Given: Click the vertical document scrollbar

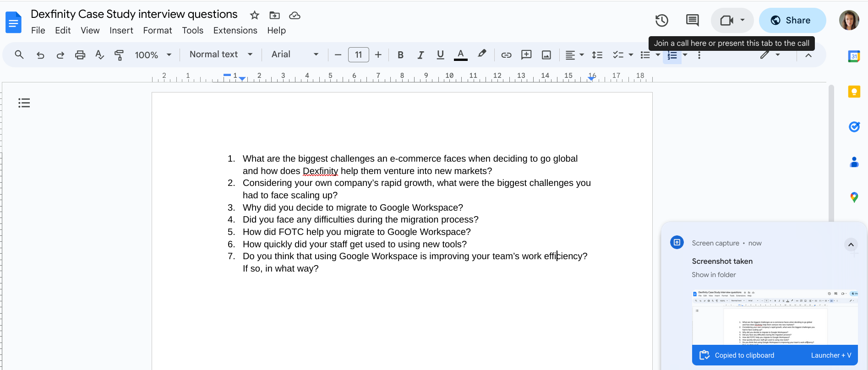Looking at the screenshot, I should coord(831,153).
